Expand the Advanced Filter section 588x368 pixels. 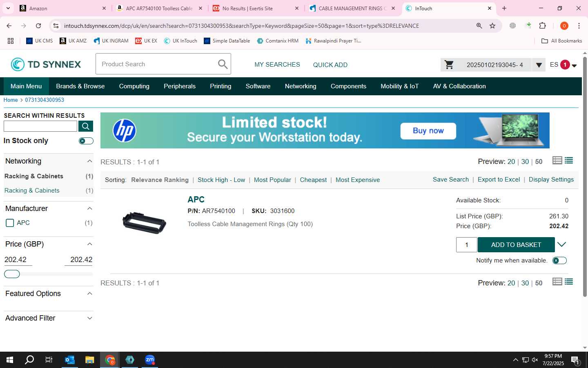pyautogui.click(x=48, y=318)
